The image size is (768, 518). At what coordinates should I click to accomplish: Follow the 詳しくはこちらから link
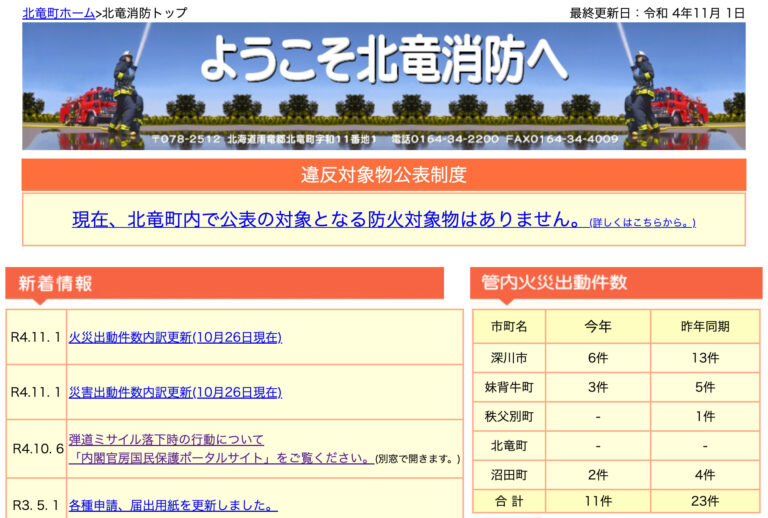[x=642, y=222]
